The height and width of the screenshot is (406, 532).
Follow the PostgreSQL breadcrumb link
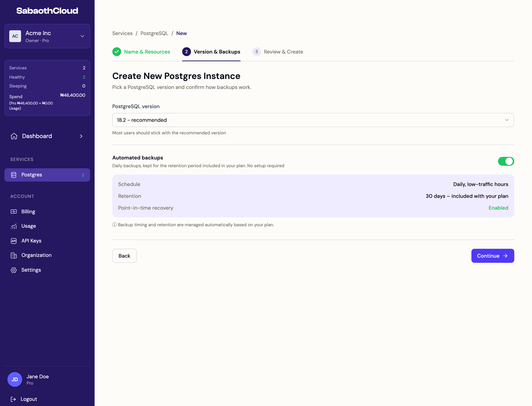(154, 33)
